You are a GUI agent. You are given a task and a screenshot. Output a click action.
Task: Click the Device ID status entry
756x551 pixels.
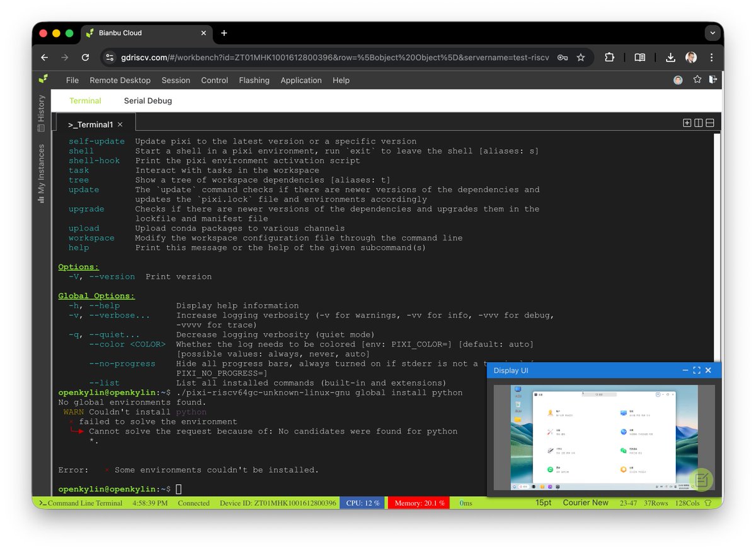tap(278, 503)
